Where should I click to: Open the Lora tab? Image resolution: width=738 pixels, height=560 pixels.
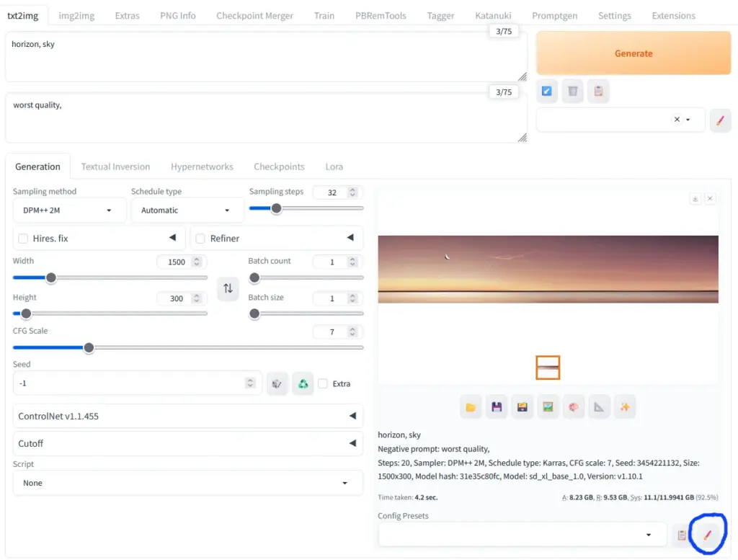pyautogui.click(x=334, y=166)
